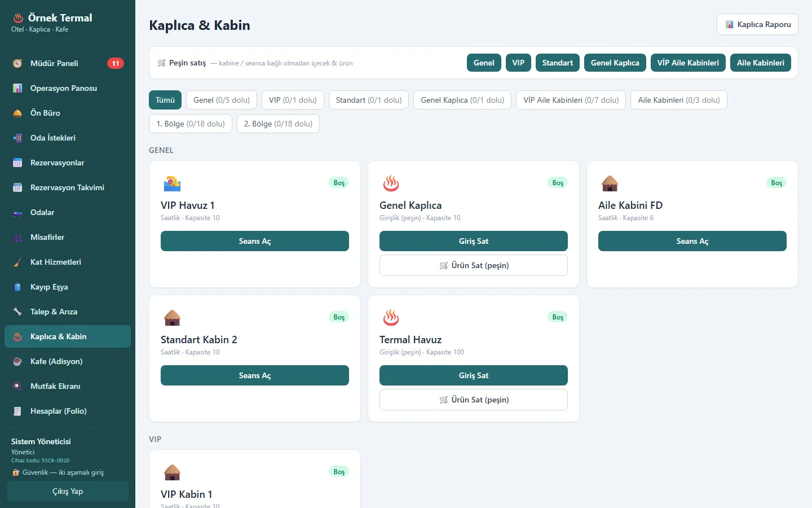Click the Genel Kaplıca hot spring icon
The height and width of the screenshot is (508, 812).
click(391, 183)
